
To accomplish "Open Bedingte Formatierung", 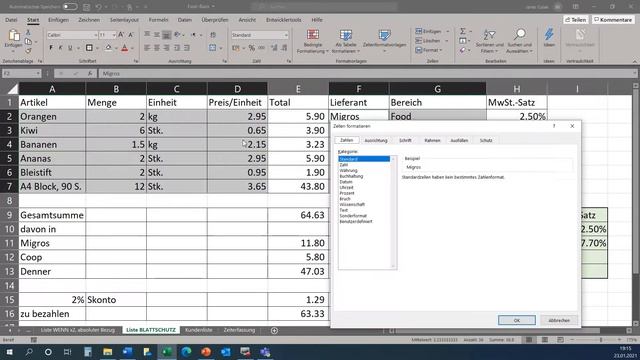I will point(313,41).
